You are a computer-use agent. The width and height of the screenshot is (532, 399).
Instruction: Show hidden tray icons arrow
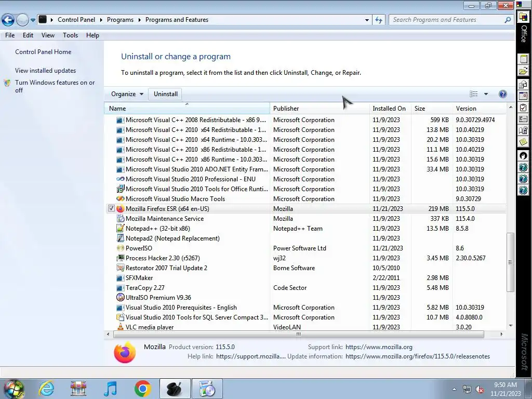(454, 389)
